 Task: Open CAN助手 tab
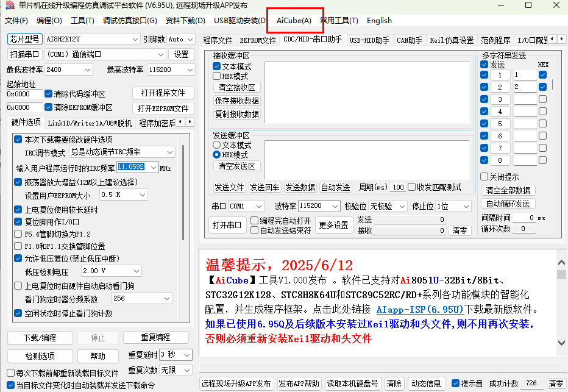410,40
